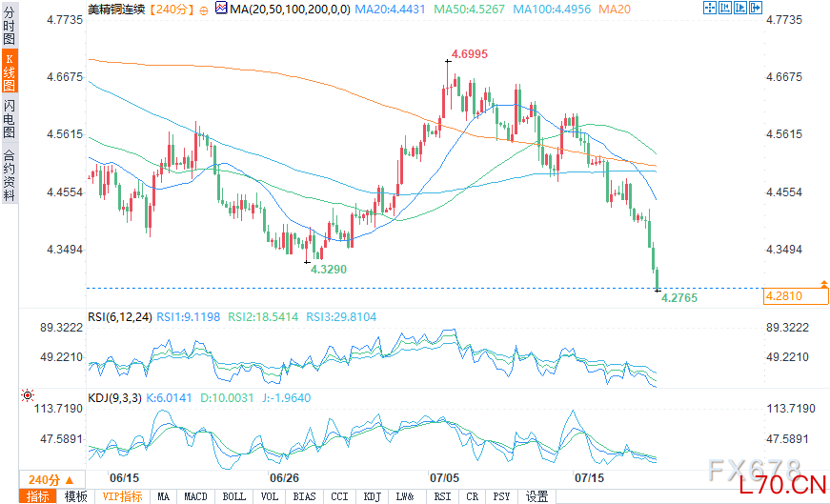
Task: Toggle the BOLL indicator in bottom bar
Action: click(x=233, y=496)
